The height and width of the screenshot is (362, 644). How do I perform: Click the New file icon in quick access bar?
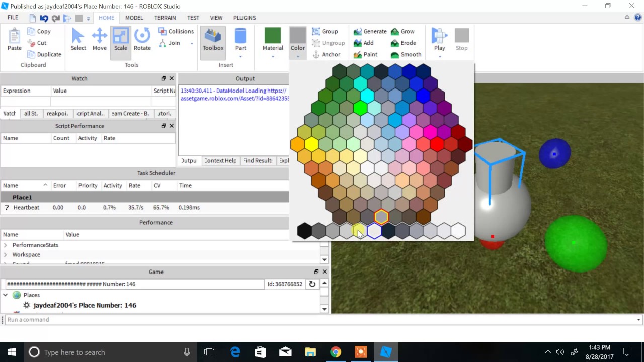point(33,18)
